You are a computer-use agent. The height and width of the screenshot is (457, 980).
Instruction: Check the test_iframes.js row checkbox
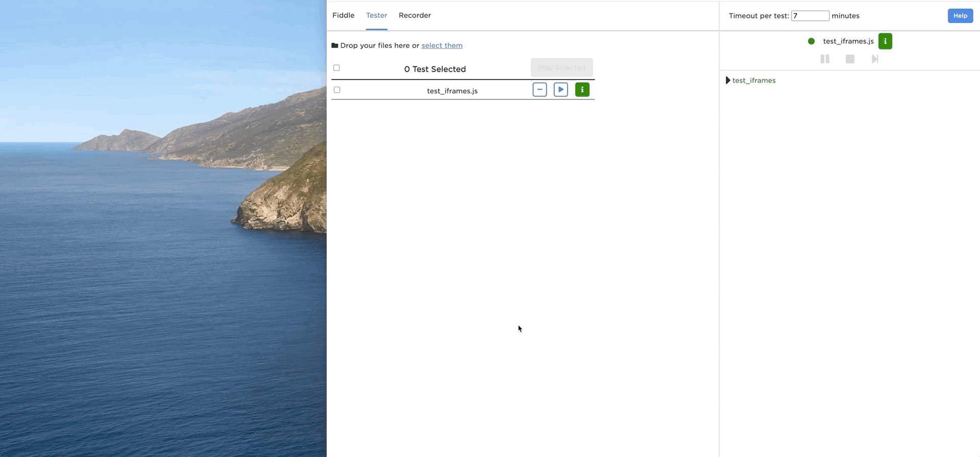337,90
